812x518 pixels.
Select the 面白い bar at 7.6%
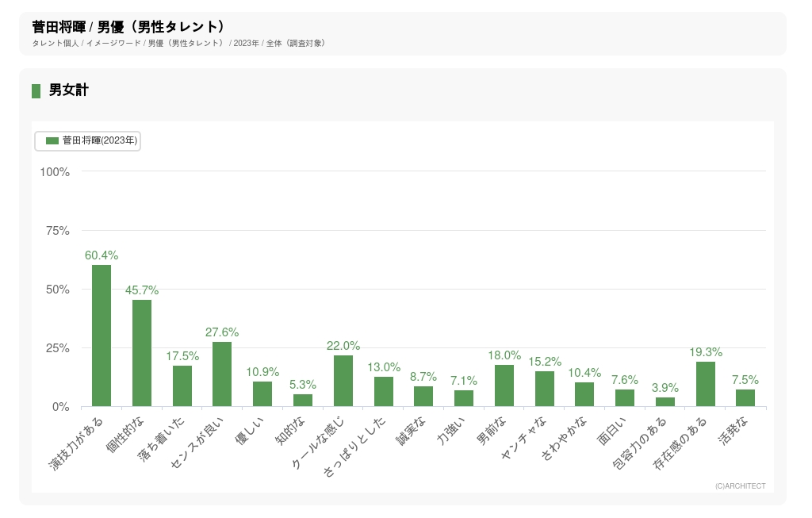pyautogui.click(x=625, y=398)
